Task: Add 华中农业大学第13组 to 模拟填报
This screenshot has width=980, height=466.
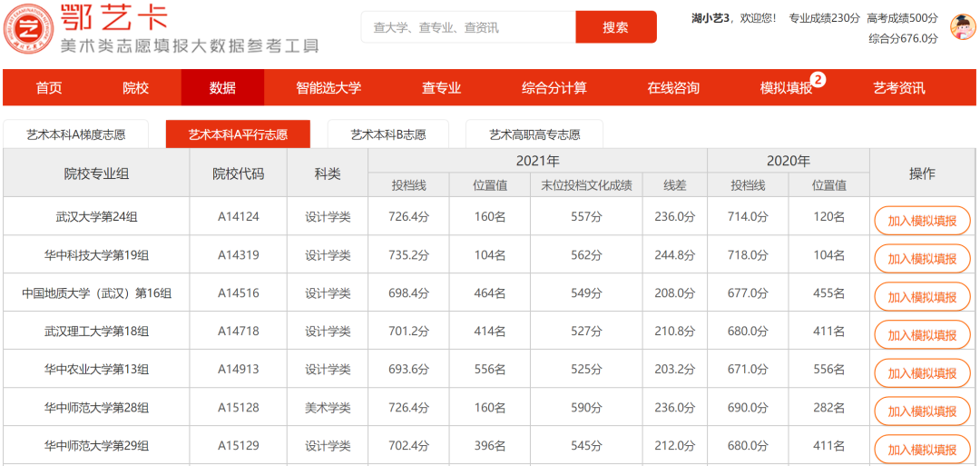Action: point(922,373)
